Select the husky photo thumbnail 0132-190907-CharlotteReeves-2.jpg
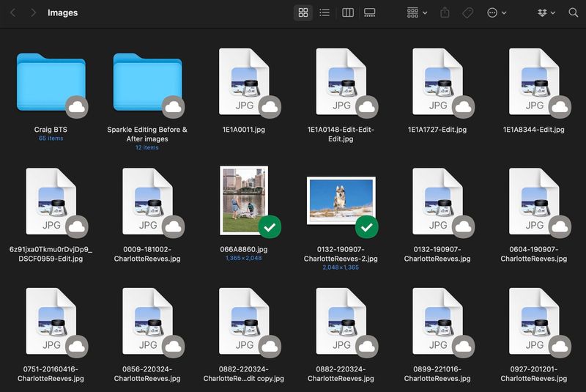586x392 pixels. 341,201
